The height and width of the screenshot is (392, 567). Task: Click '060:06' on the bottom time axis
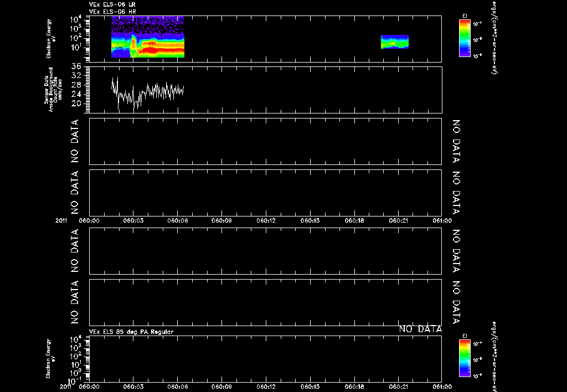pyautogui.click(x=177, y=386)
